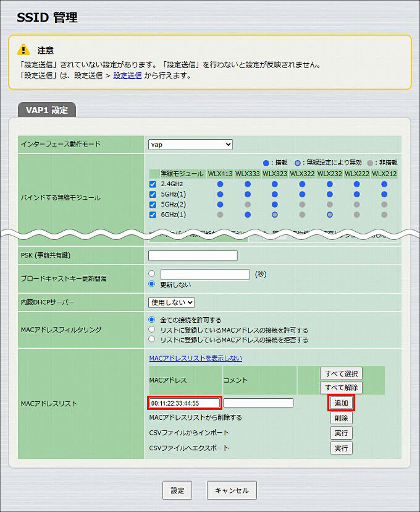
Task: Click the 非搭載 grey legend dot
Action: 370,163
